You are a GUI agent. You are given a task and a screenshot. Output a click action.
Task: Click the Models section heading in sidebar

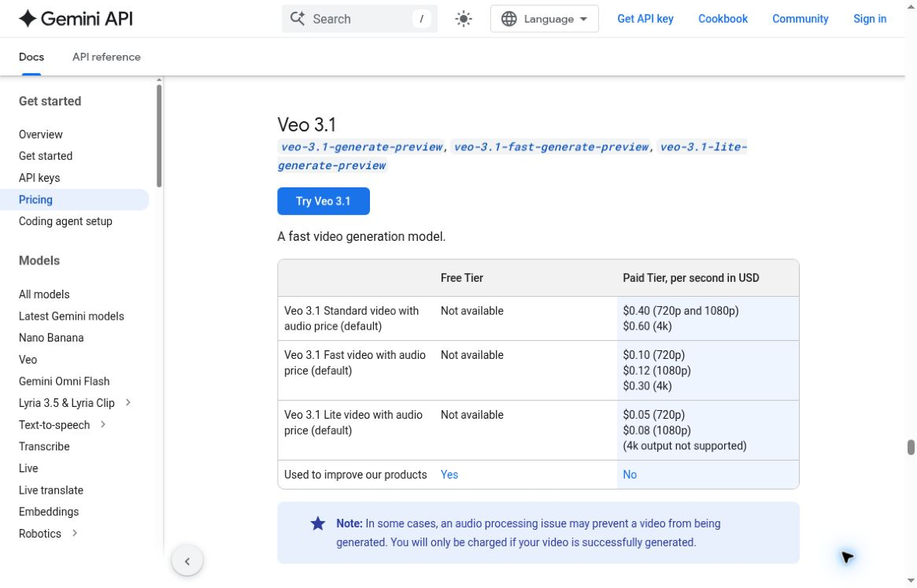(39, 261)
